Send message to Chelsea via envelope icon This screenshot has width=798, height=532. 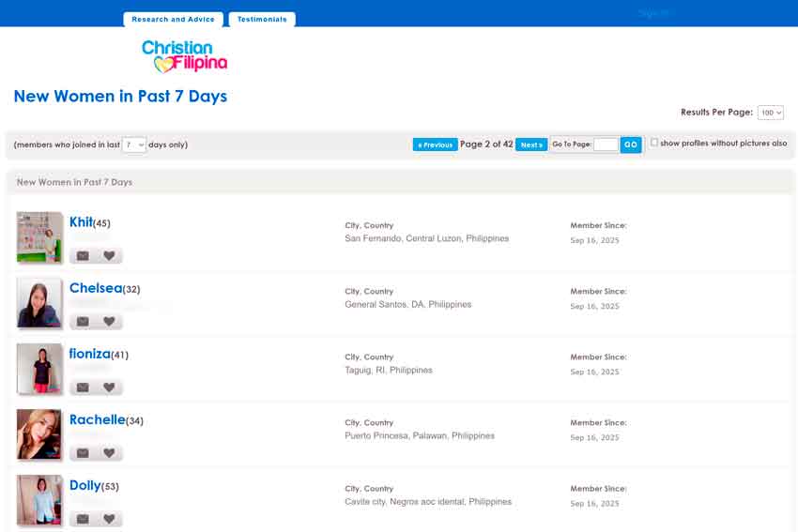pyautogui.click(x=83, y=322)
